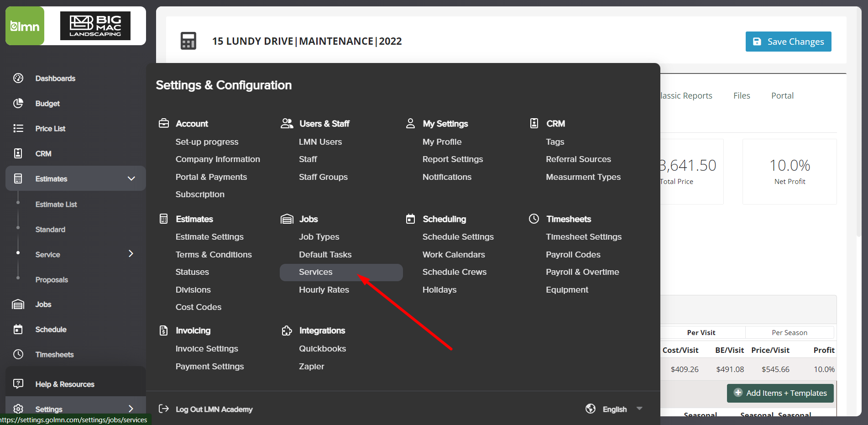The image size is (868, 425).
Task: Open Dashboards from the sidebar icon
Action: (x=18, y=78)
